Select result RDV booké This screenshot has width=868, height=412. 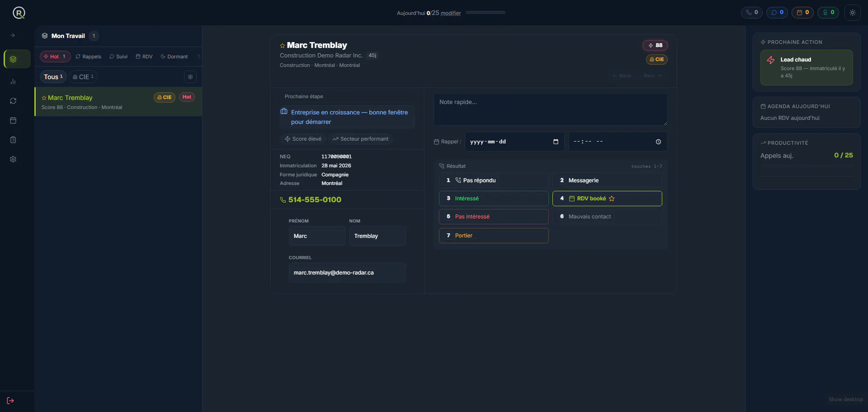[x=607, y=199]
